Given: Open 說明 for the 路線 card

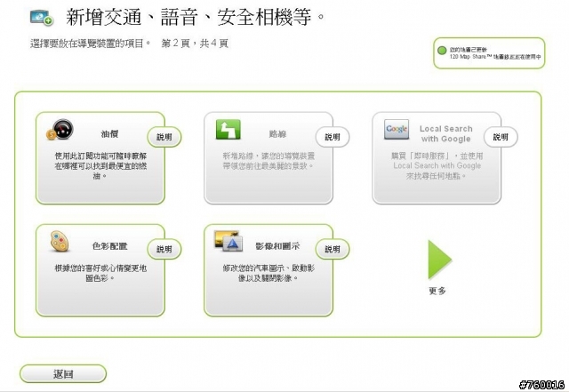Looking at the screenshot, I should (x=333, y=137).
